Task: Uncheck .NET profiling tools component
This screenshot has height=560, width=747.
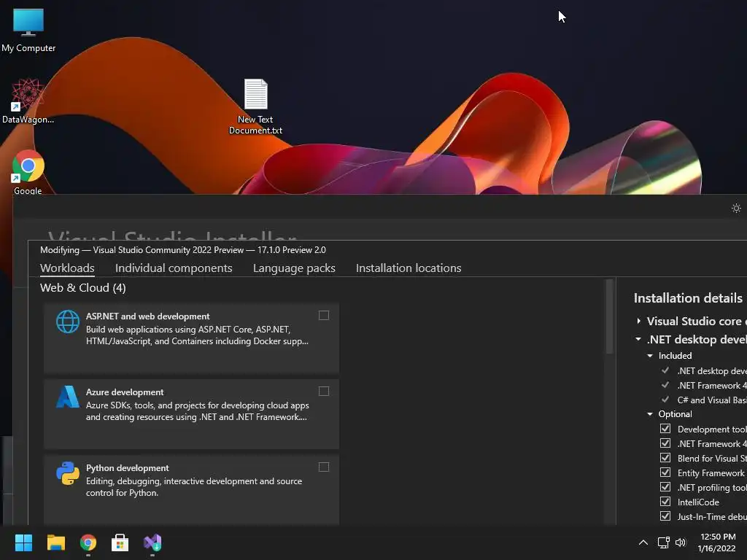Action: 665,486
